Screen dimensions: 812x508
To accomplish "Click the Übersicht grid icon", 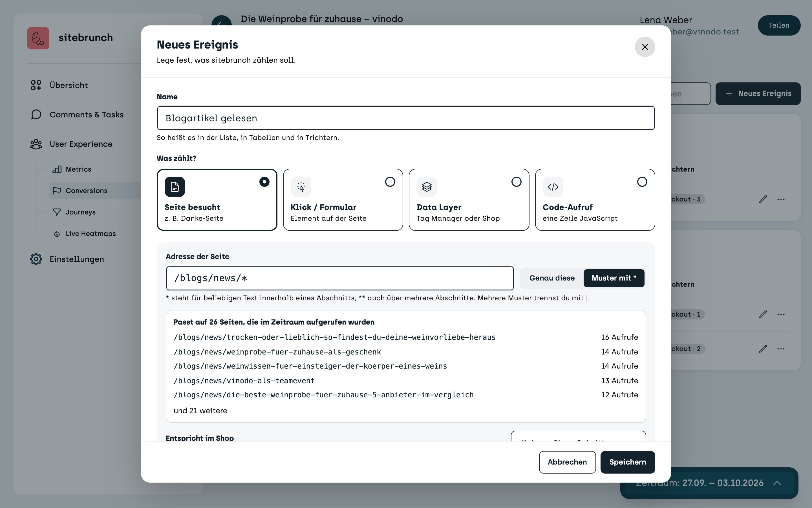I will 36,85.
